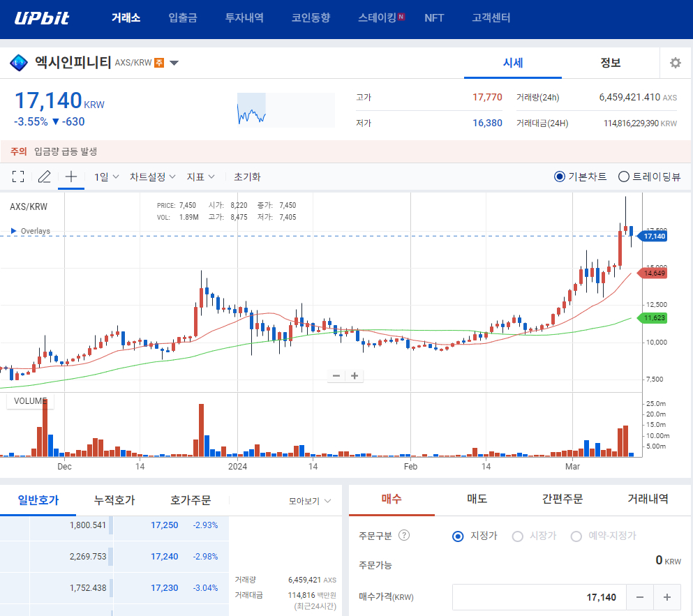The height and width of the screenshot is (616, 693).
Task: Click 17,230 order book price
Action: 165,587
